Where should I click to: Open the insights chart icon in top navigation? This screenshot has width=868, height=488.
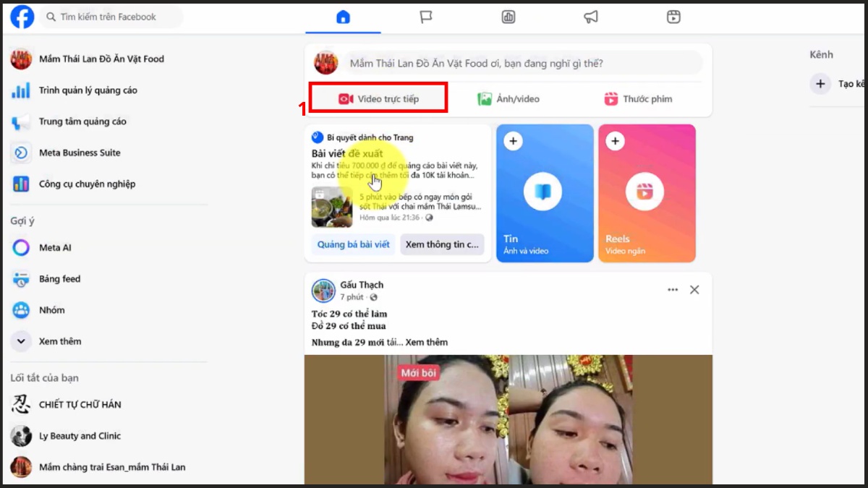pyautogui.click(x=509, y=17)
